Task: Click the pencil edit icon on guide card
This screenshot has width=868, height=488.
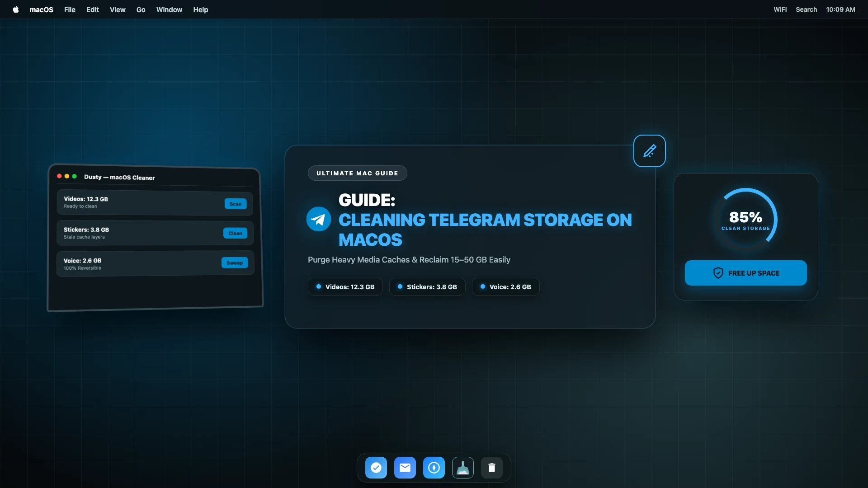Action: click(649, 151)
